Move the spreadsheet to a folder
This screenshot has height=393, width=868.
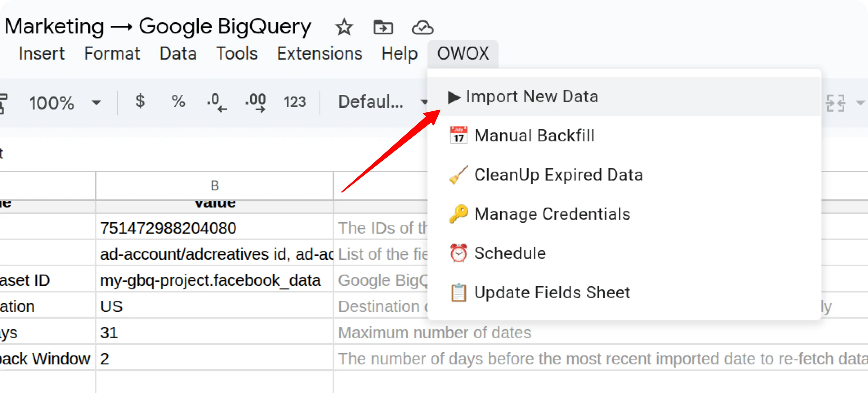(382, 28)
